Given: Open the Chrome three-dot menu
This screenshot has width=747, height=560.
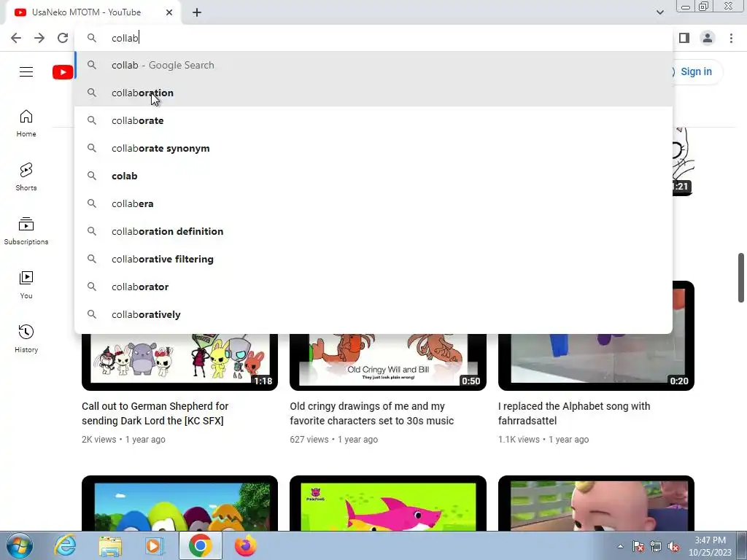Looking at the screenshot, I should click(731, 38).
